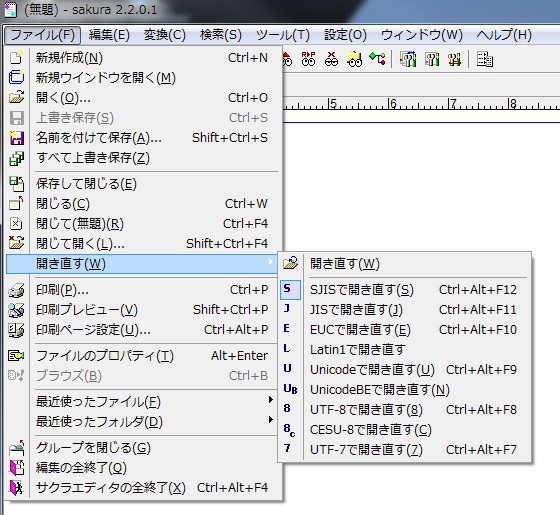Click the sakura app icon in title bar

(x=10, y=10)
